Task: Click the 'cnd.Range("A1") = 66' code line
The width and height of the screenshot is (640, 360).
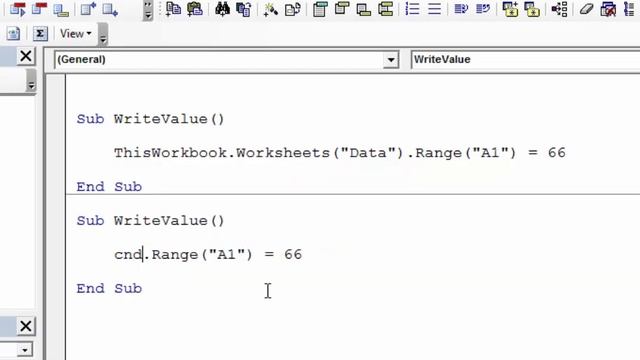Action: [208, 255]
